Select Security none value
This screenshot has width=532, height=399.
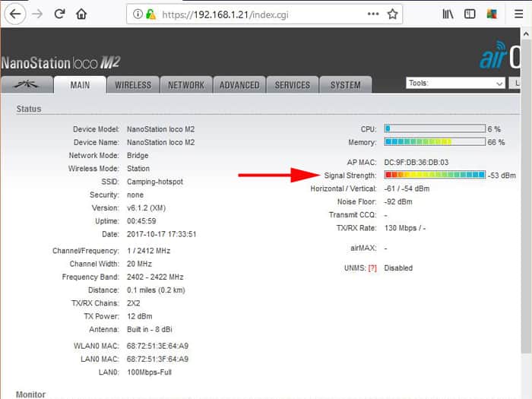135,195
